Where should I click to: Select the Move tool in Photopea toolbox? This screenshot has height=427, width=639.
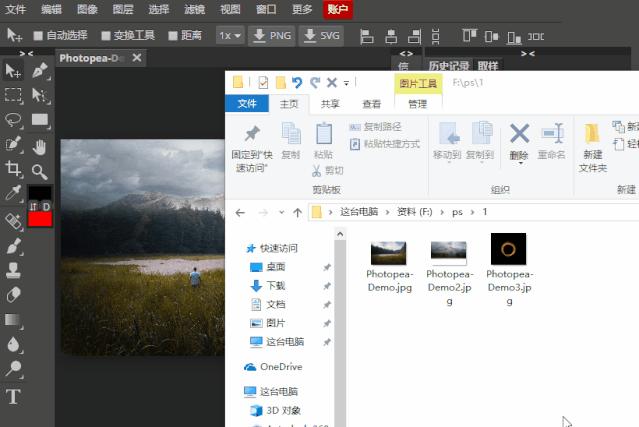tap(13, 71)
